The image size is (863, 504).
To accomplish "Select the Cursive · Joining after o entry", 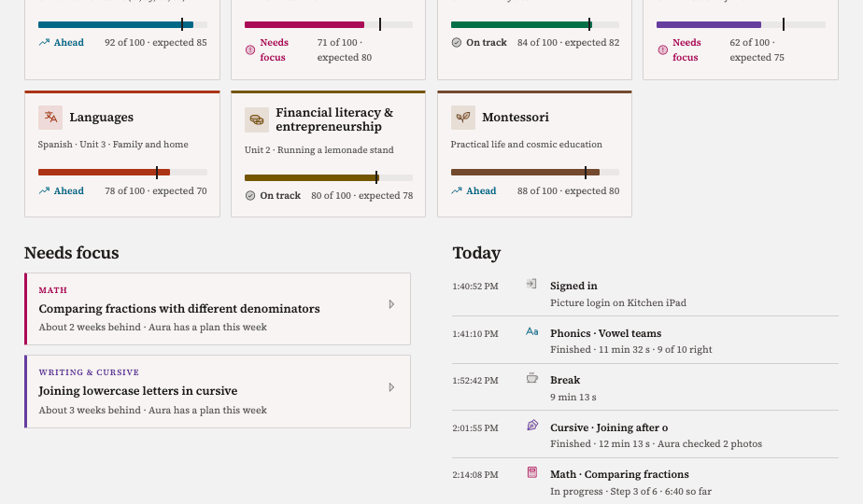I will point(645,435).
